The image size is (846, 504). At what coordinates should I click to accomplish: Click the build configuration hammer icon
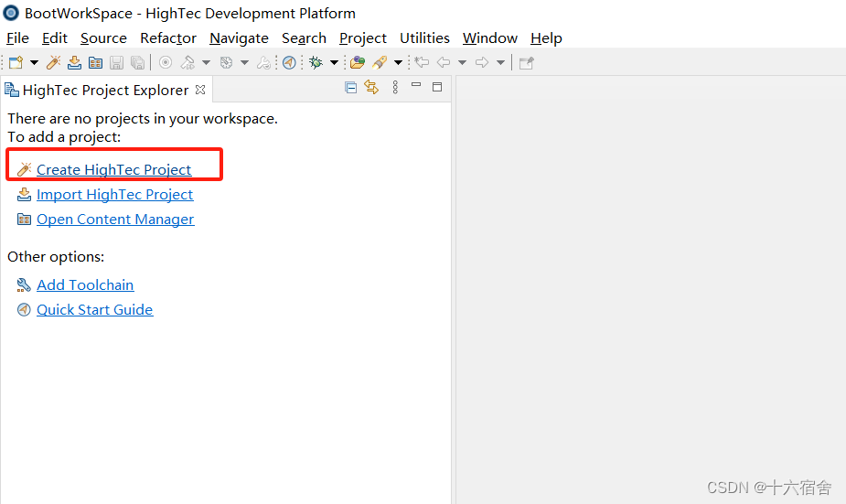pos(187,62)
